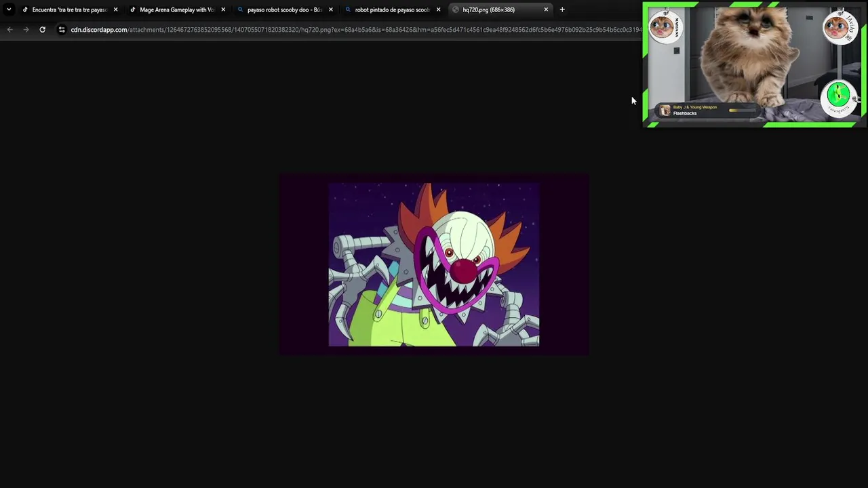Switch to the 'Encuentra tra tre tra' TikTok tab
Viewport: 868px width, 488px height.
pyautogui.click(x=69, y=9)
